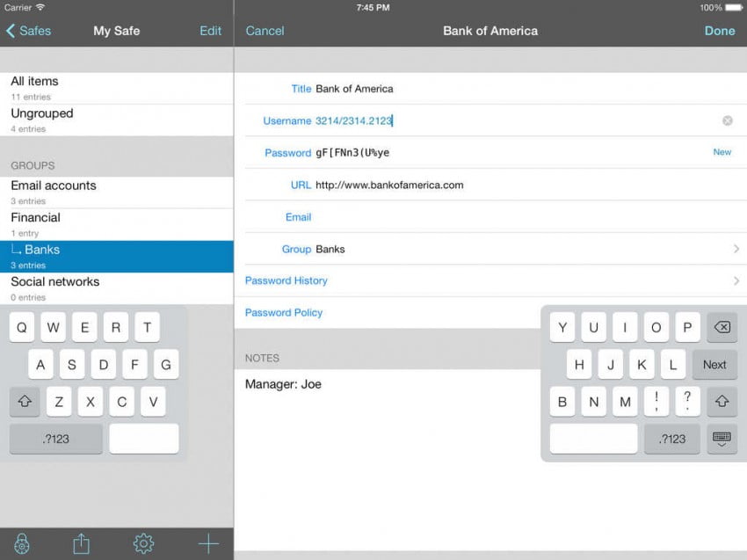Open the Ungrouped entries
Image resolution: width=747 pixels, height=560 pixels.
pos(117,120)
